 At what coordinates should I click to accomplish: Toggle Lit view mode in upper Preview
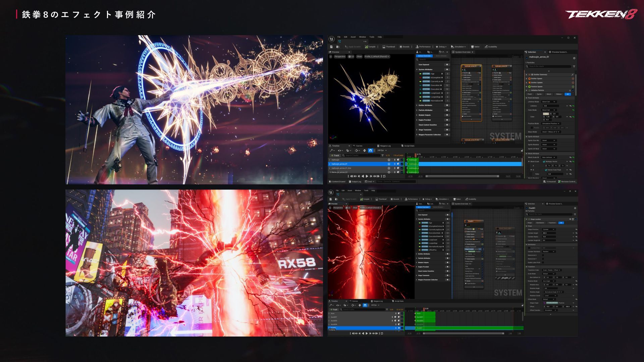pyautogui.click(x=351, y=57)
